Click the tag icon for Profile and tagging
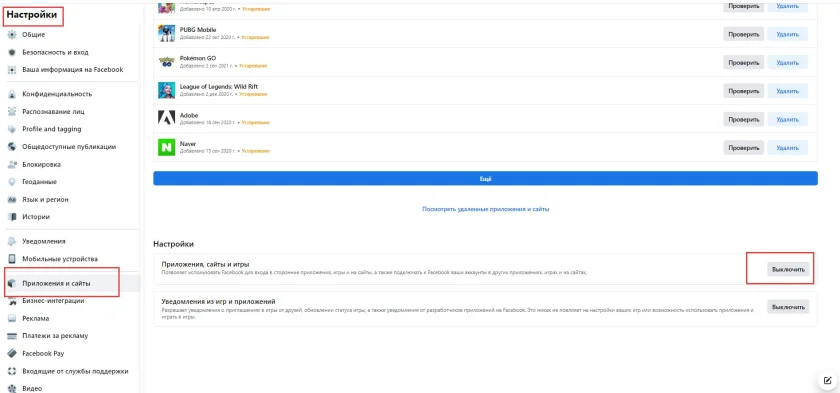Image resolution: width=840 pixels, height=393 pixels. coord(12,129)
